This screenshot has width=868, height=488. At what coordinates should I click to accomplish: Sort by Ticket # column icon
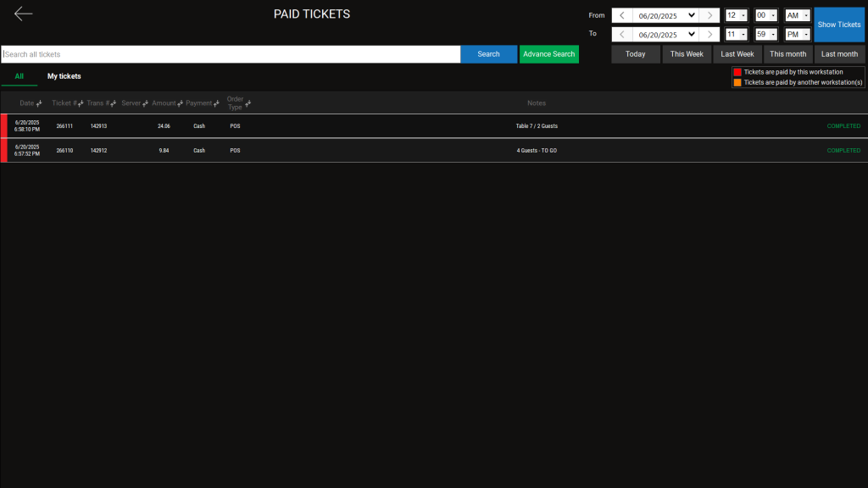pyautogui.click(x=81, y=103)
